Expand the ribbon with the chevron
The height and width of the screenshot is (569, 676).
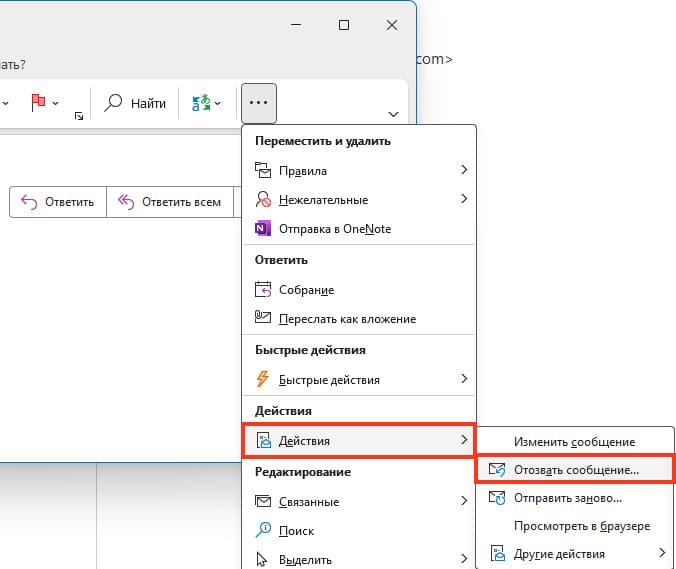coord(393,114)
